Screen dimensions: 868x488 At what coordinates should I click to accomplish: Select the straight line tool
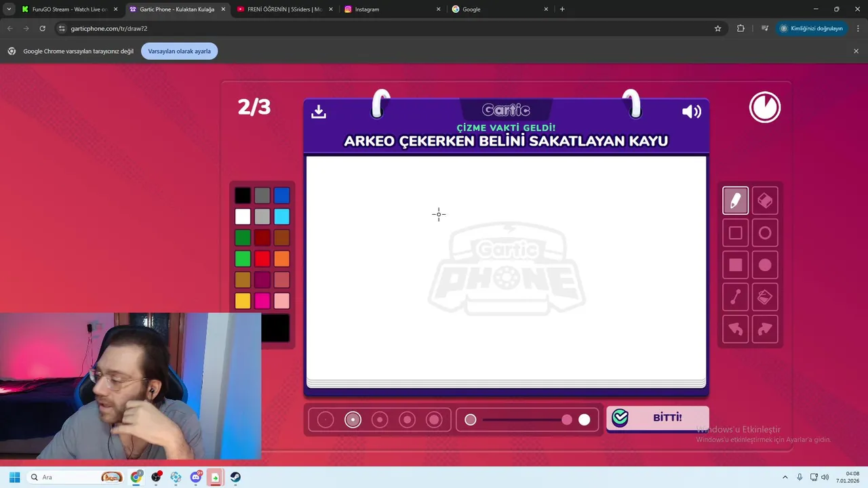coord(735,297)
